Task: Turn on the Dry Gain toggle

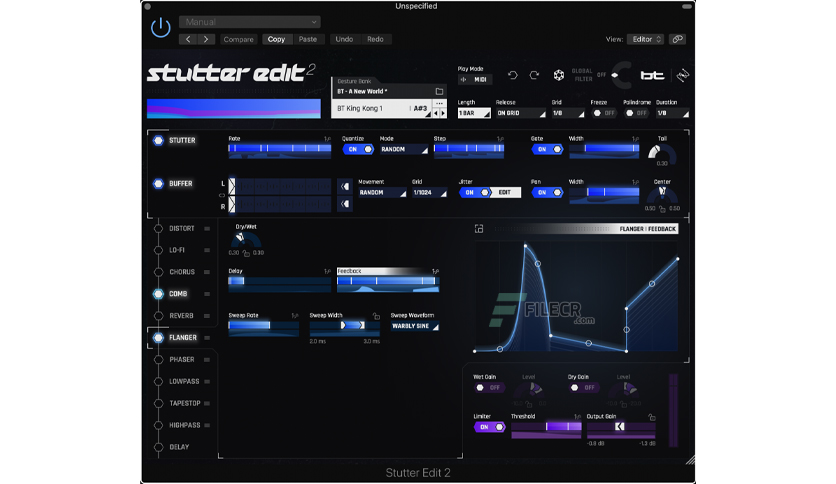Action: (583, 388)
